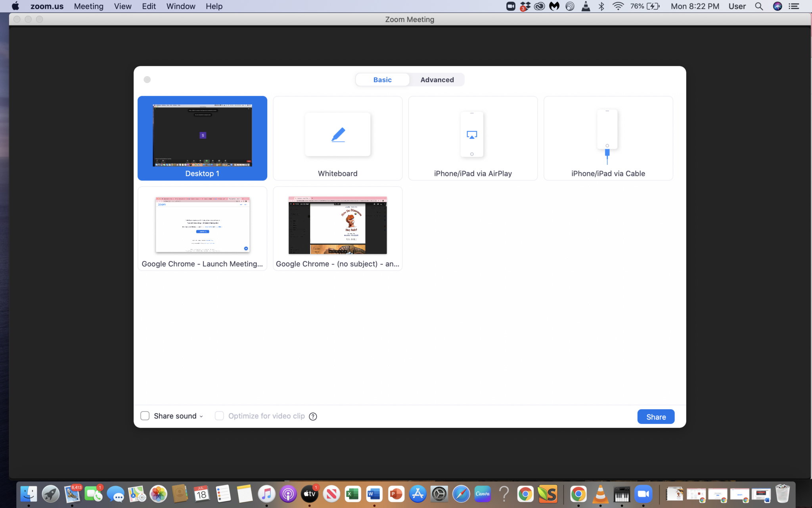
Task: Open System Preferences in the Dock
Action: [x=439, y=494]
